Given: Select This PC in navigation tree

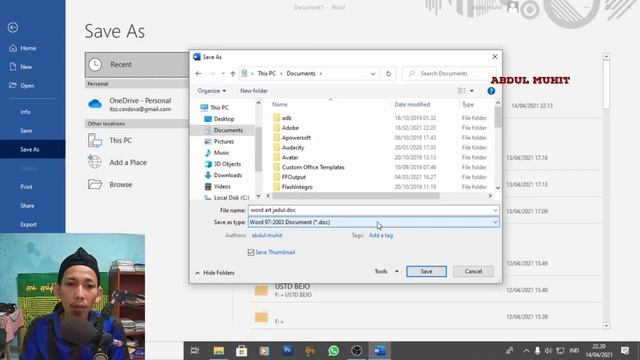Looking at the screenshot, I should (x=214, y=107).
